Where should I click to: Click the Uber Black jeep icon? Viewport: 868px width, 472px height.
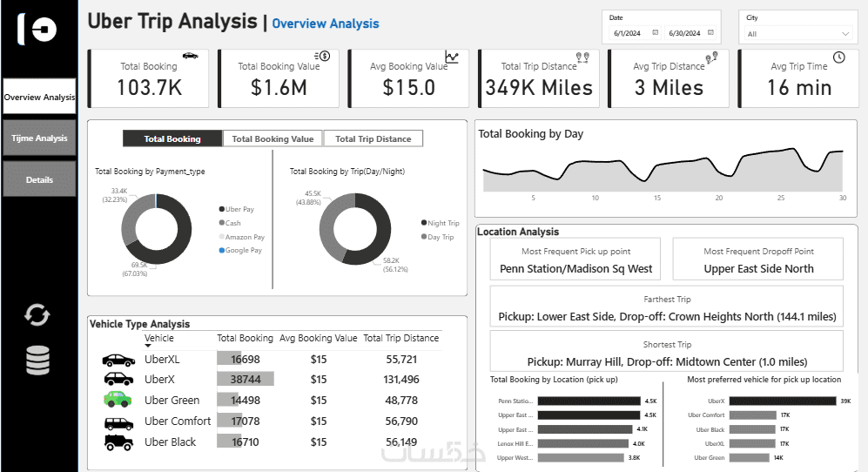118,442
